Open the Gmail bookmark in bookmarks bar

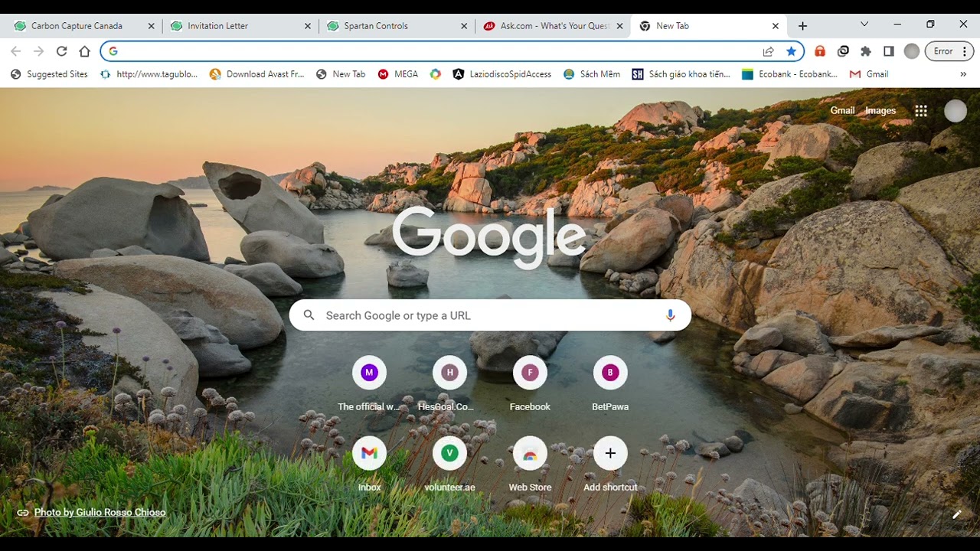click(869, 74)
